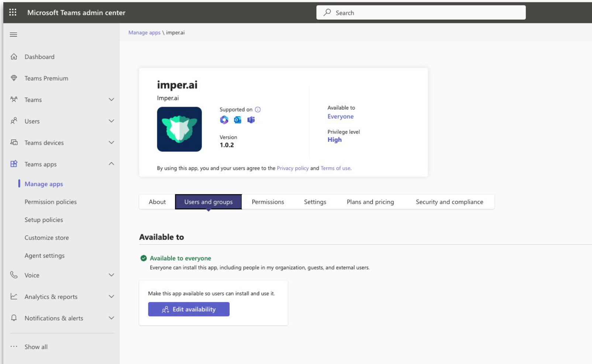Click the High privilege level link

click(x=335, y=140)
